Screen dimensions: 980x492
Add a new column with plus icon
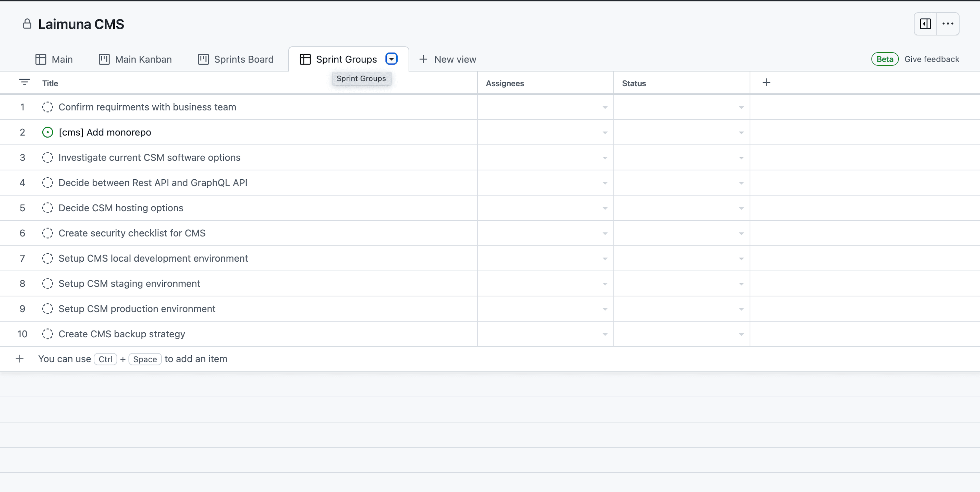tap(766, 82)
